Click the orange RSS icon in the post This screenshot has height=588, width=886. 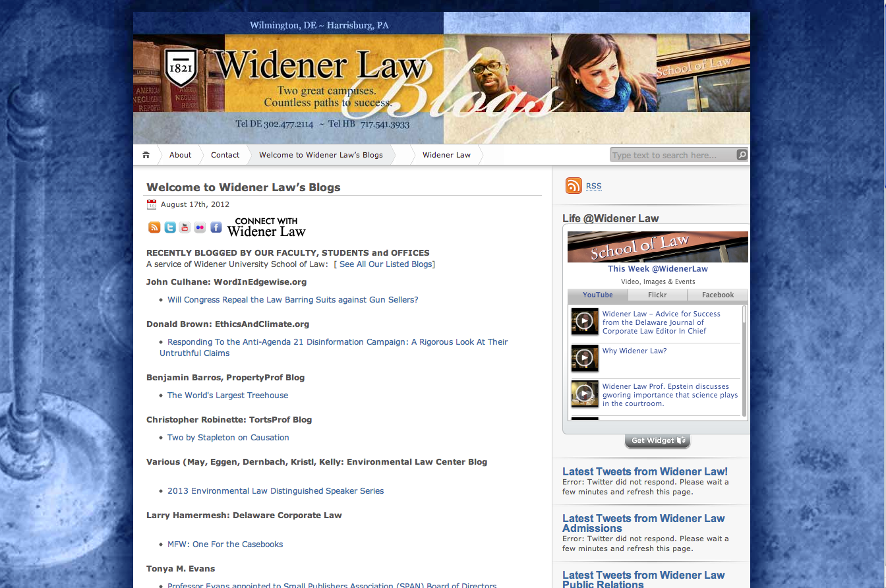154,227
